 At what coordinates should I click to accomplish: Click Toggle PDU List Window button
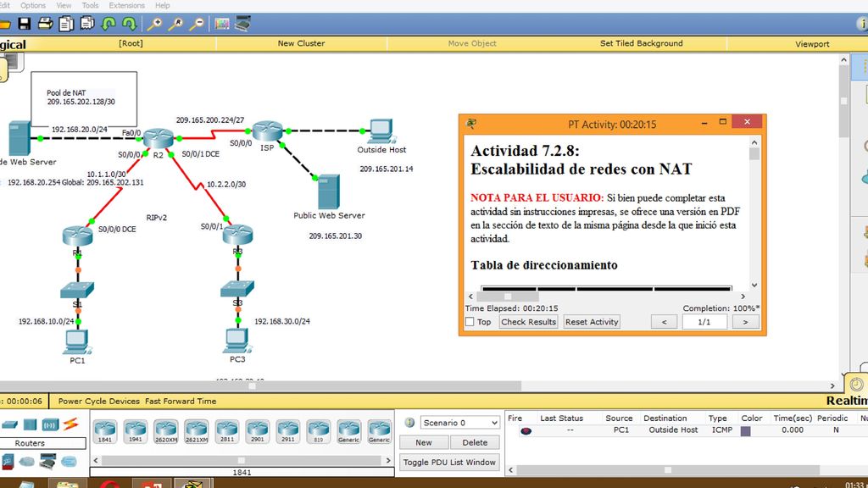(x=449, y=462)
